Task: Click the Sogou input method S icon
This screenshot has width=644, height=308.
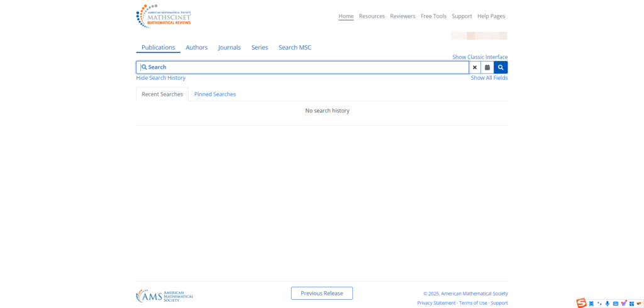Action: (x=582, y=304)
